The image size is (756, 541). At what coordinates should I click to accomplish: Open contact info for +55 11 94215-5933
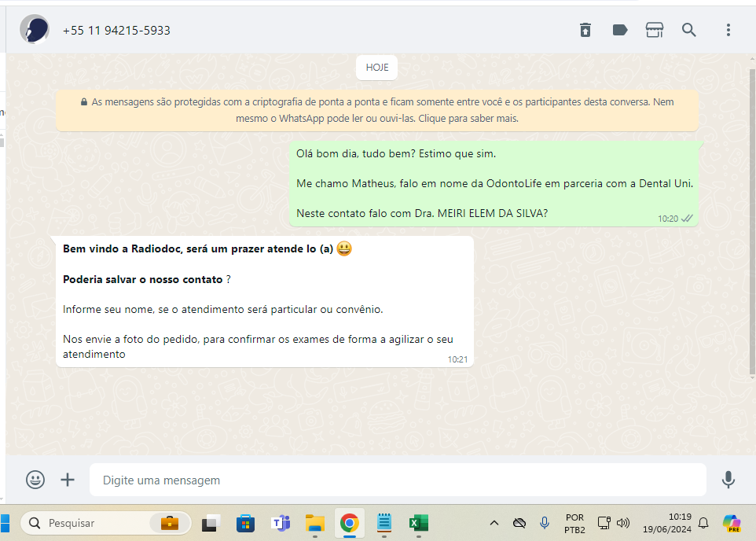pyautogui.click(x=116, y=30)
